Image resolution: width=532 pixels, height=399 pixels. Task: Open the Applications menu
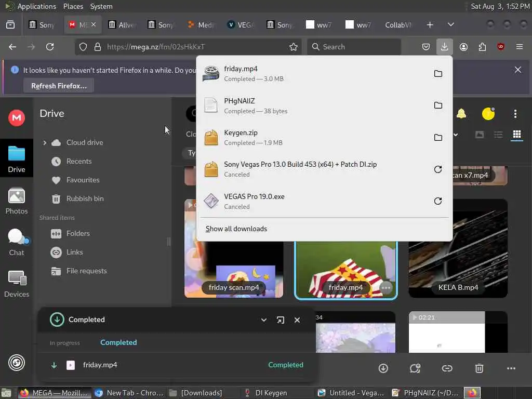click(x=37, y=6)
